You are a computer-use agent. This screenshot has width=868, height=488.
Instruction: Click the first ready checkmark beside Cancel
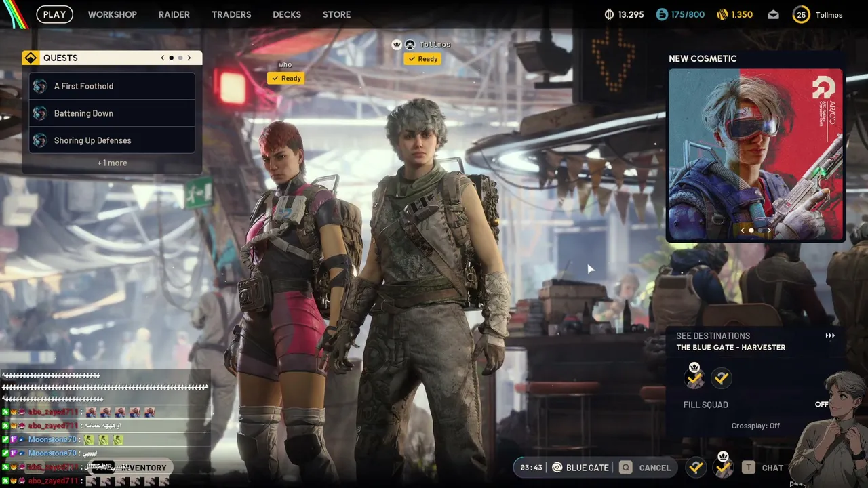695,467
